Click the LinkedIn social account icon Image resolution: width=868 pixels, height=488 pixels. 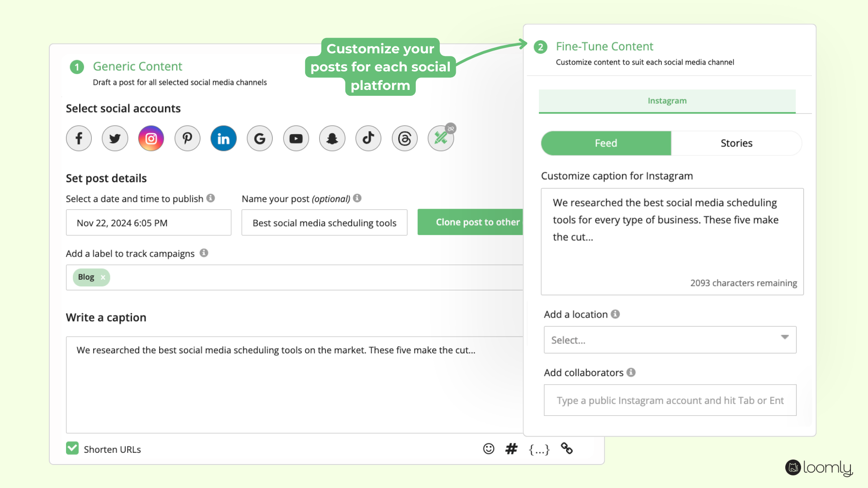coord(223,138)
